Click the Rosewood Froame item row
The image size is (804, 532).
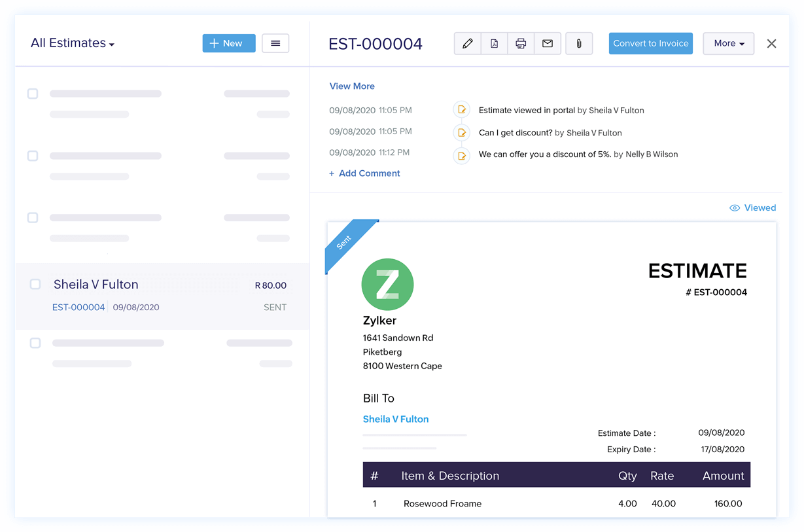tap(557, 504)
